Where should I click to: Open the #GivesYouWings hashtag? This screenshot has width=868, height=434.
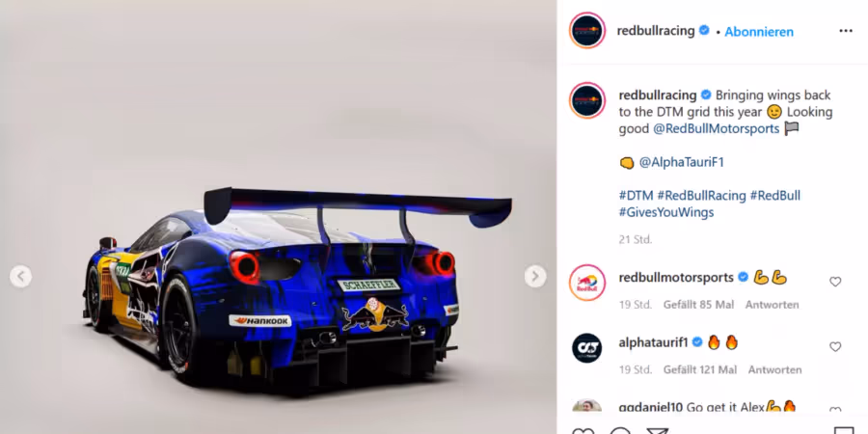pos(666,212)
